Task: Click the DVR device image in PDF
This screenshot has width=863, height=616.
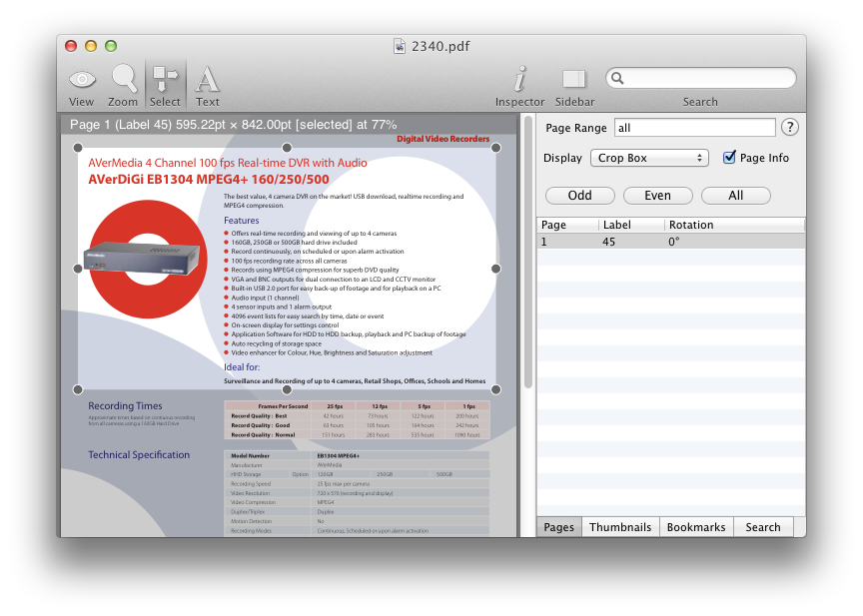Action: 142,259
